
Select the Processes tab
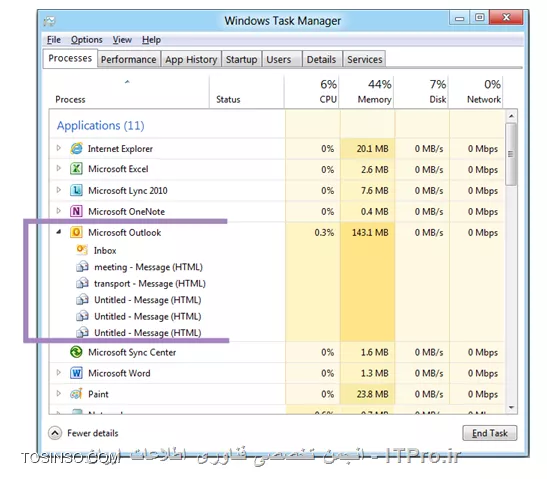pos(70,58)
